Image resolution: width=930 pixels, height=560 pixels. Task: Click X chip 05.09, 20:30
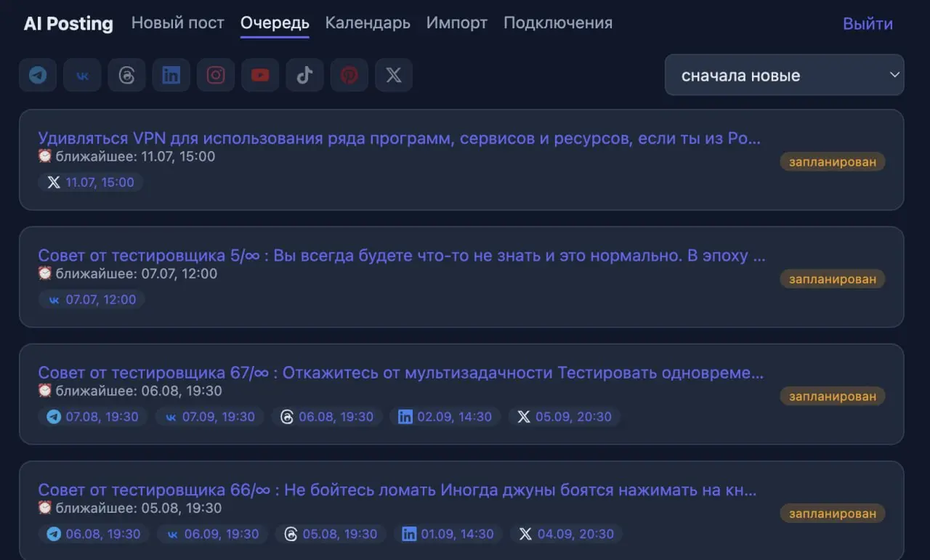tap(565, 417)
